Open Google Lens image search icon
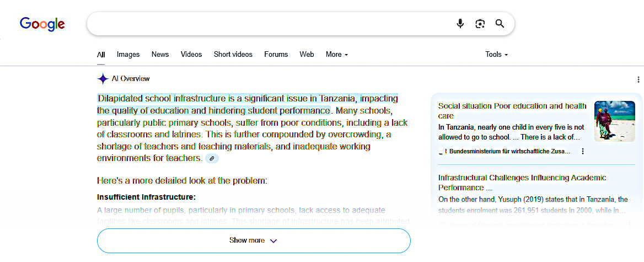The height and width of the screenshot is (262, 644). click(x=480, y=24)
